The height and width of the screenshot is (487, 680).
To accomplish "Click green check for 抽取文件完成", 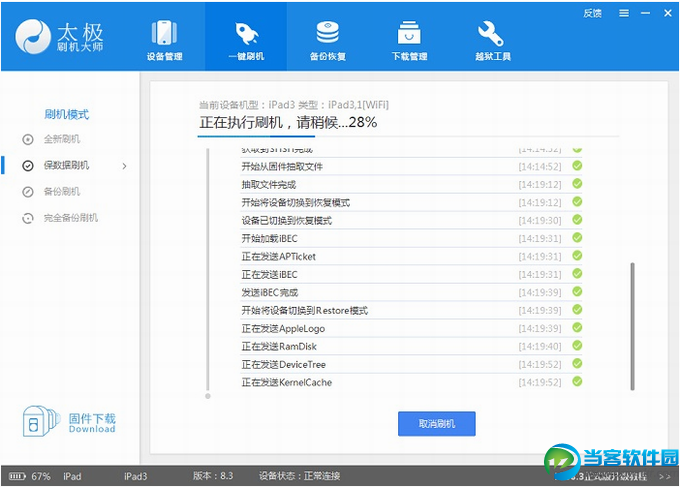I will pos(577,184).
